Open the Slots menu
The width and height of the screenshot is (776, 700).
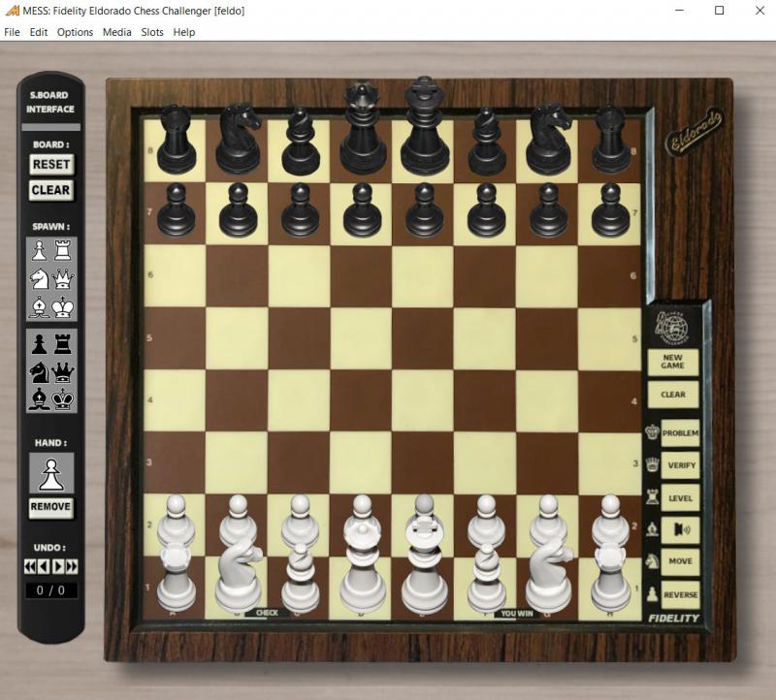point(152,32)
